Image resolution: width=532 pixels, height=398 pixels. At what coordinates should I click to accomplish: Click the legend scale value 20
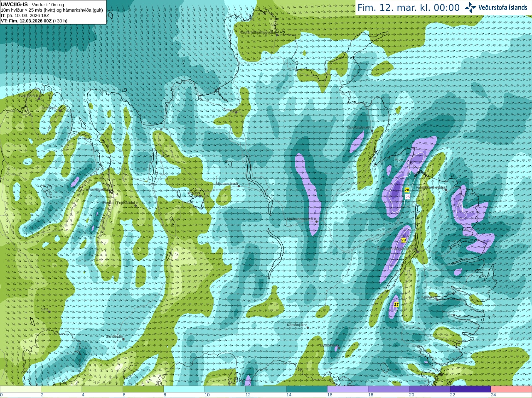[411, 395]
